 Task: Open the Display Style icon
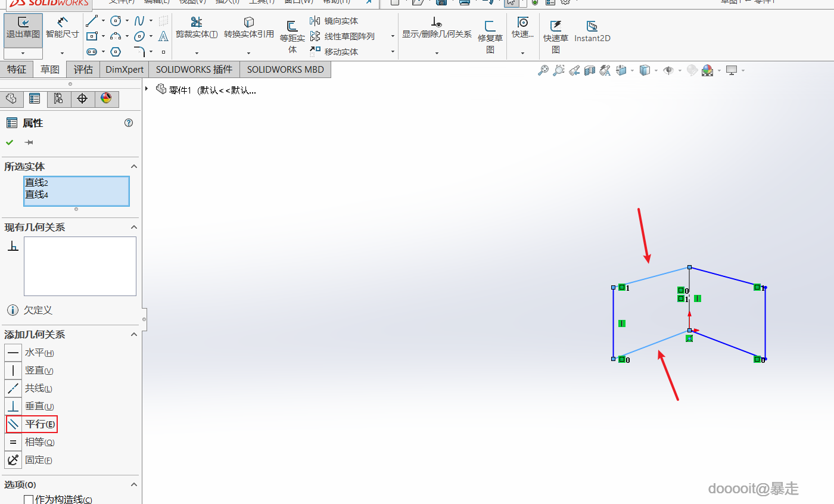click(645, 70)
